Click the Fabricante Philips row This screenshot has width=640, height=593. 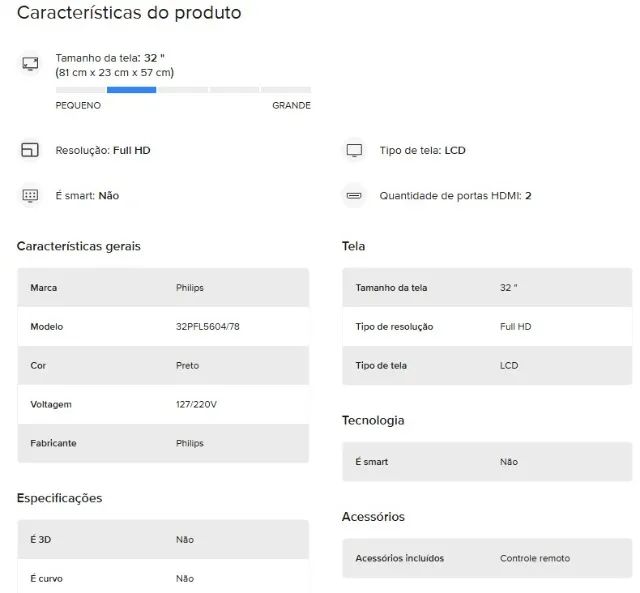coord(163,443)
